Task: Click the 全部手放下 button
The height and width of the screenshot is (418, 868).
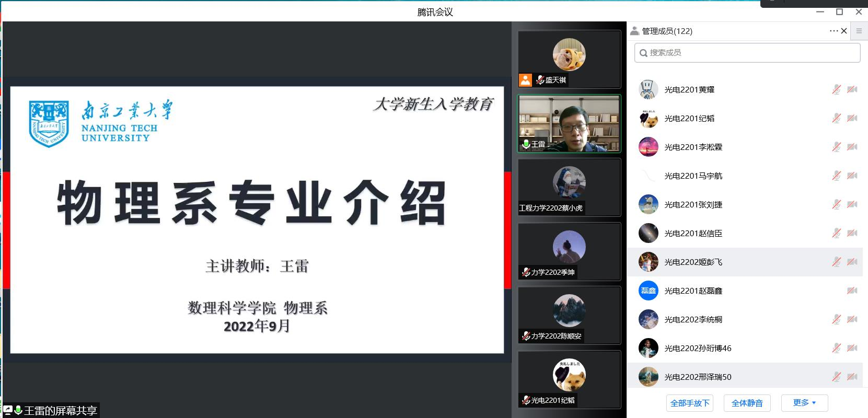Action: tap(690, 403)
